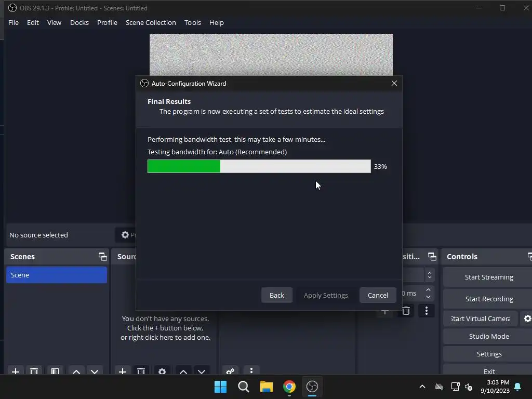This screenshot has width=532, height=399.
Task: Open the Help menu
Action: click(x=217, y=22)
